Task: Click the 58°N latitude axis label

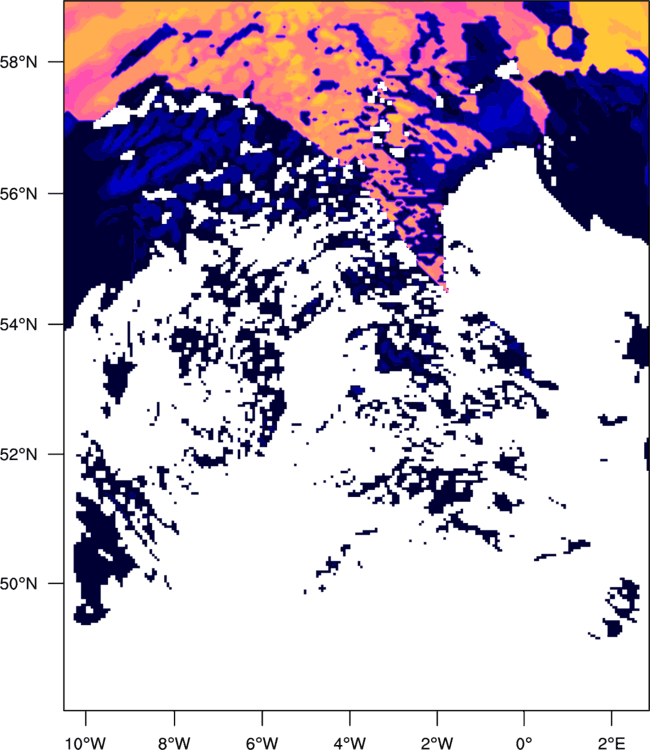Action: [x=18, y=62]
